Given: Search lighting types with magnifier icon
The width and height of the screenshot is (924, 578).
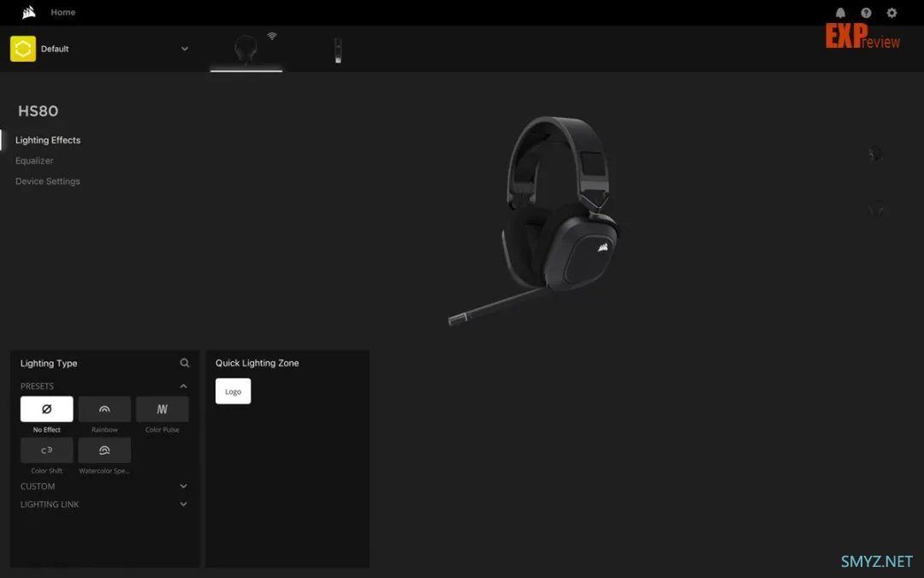Looking at the screenshot, I should click(185, 363).
